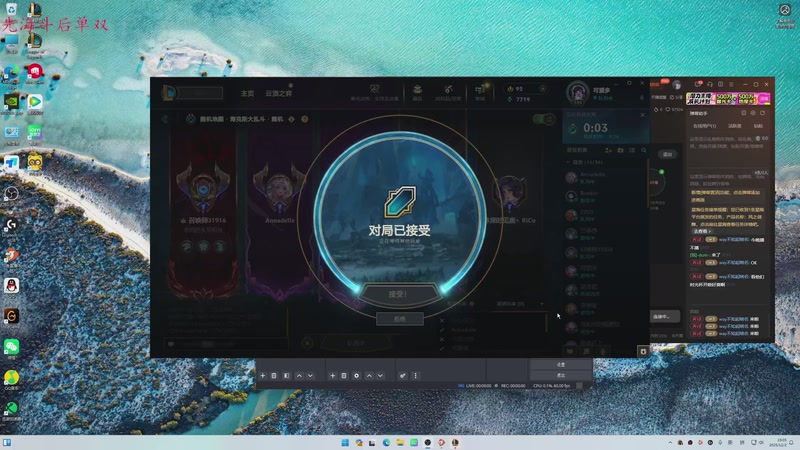Open the Windows Start menu

(346, 442)
